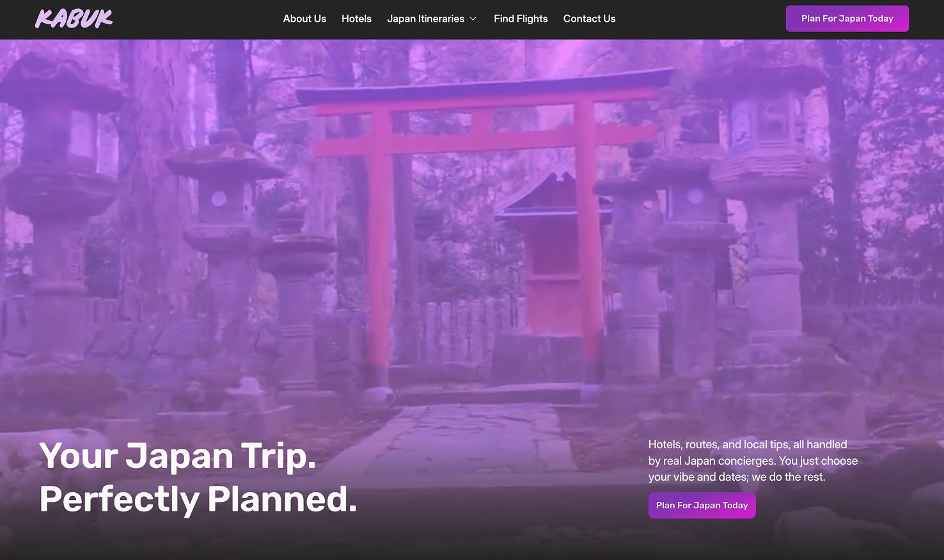Go to Contact Us
The height and width of the screenshot is (560, 944).
589,19
